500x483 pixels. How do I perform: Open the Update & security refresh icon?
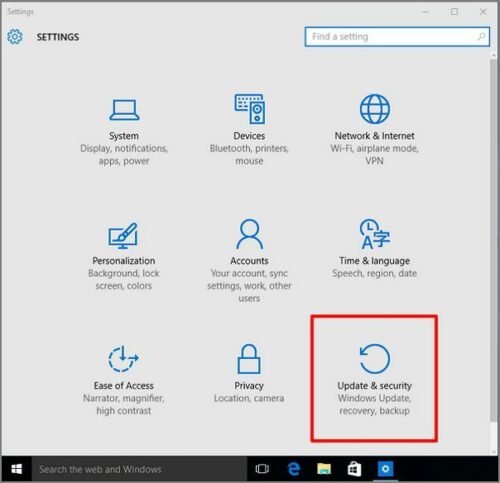click(375, 359)
